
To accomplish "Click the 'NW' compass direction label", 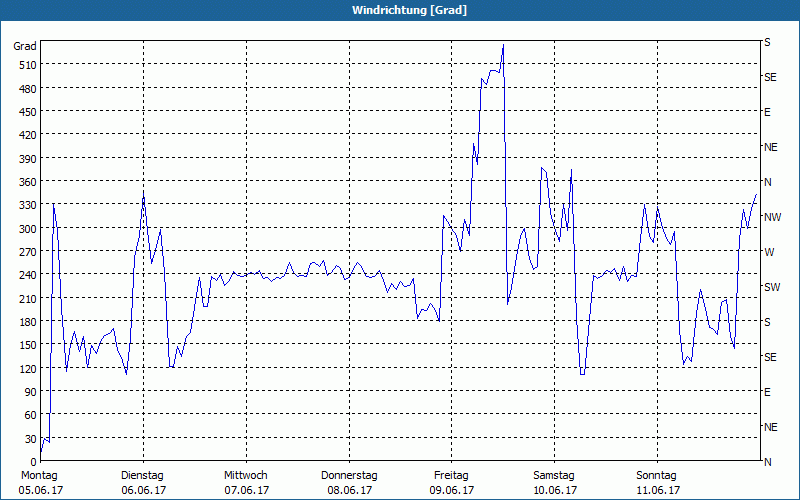I will tap(772, 217).
